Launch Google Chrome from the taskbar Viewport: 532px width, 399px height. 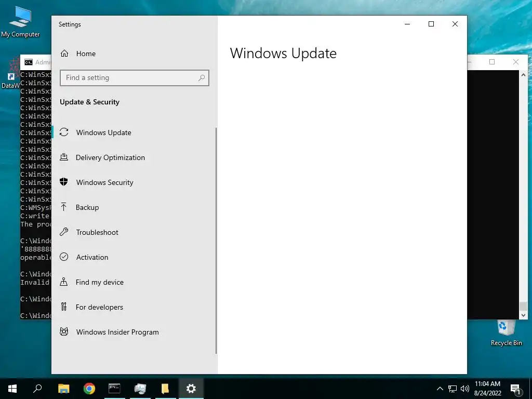click(89, 389)
